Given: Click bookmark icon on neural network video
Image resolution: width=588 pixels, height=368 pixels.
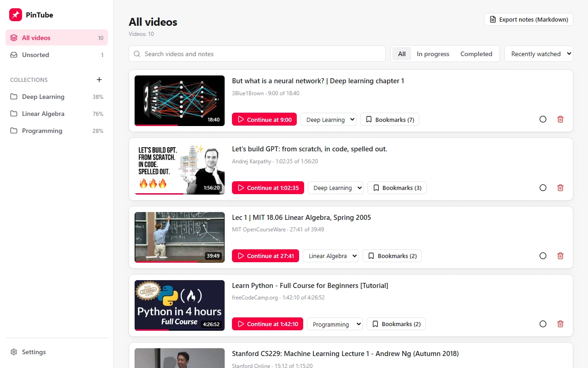Looking at the screenshot, I should click(369, 120).
